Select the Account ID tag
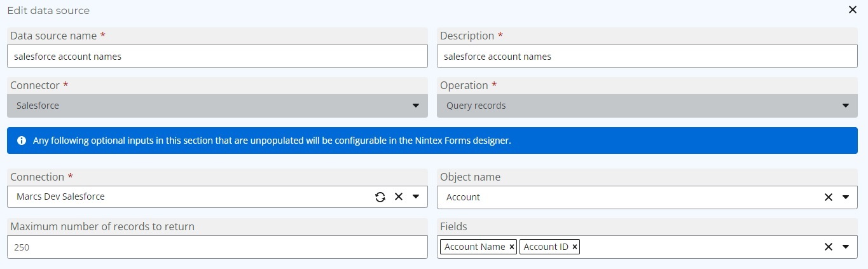 click(546, 247)
